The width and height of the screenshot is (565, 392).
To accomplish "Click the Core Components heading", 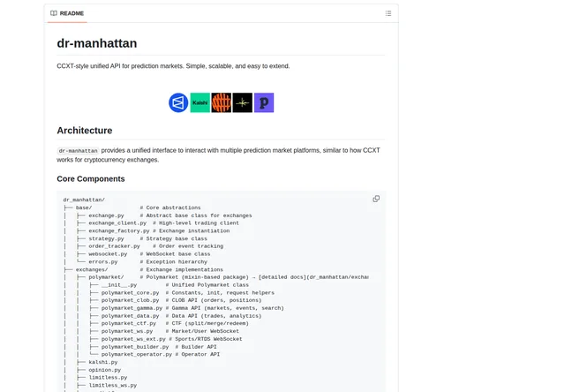I will click(x=91, y=179).
